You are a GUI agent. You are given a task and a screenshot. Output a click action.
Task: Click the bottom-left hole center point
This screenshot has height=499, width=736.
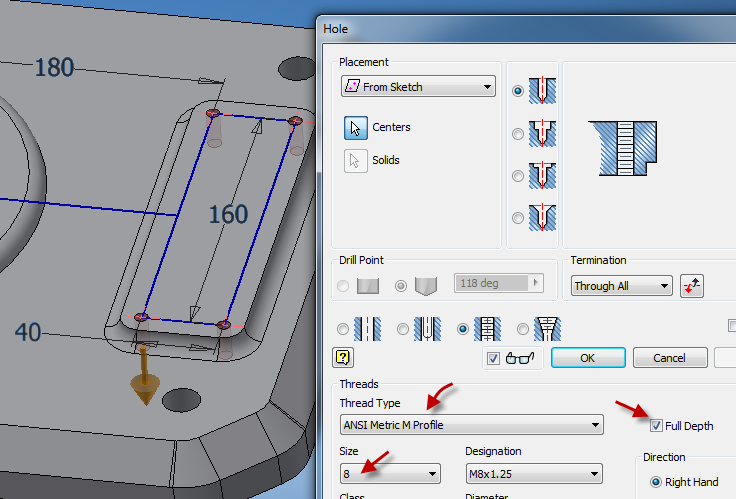point(141,317)
